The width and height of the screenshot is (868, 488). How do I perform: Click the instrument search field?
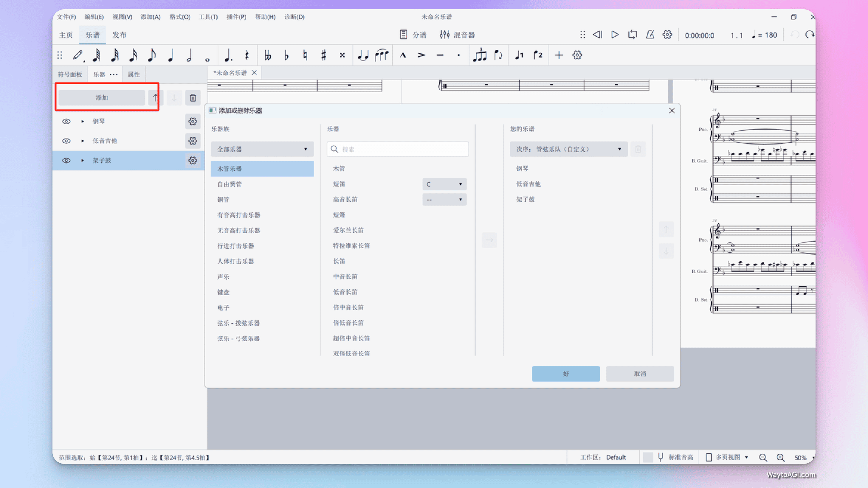pos(398,149)
